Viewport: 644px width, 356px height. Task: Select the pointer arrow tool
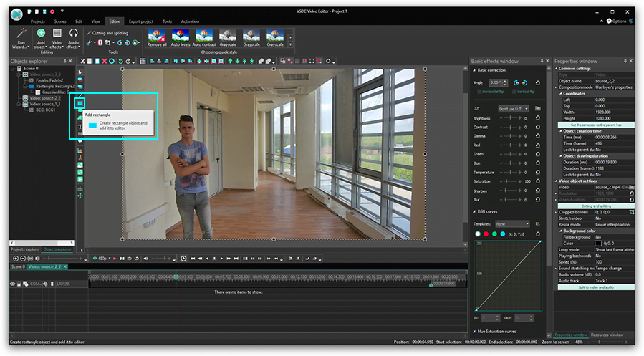80,72
